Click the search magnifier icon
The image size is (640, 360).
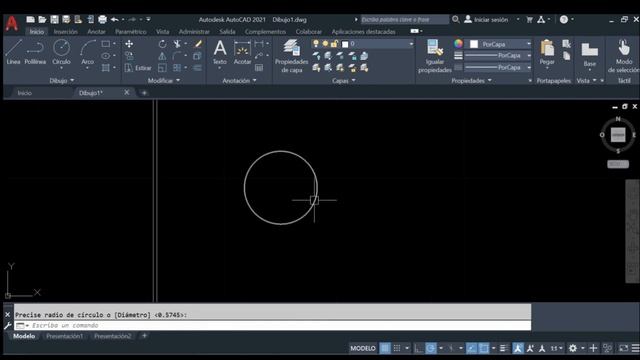pos(456,19)
